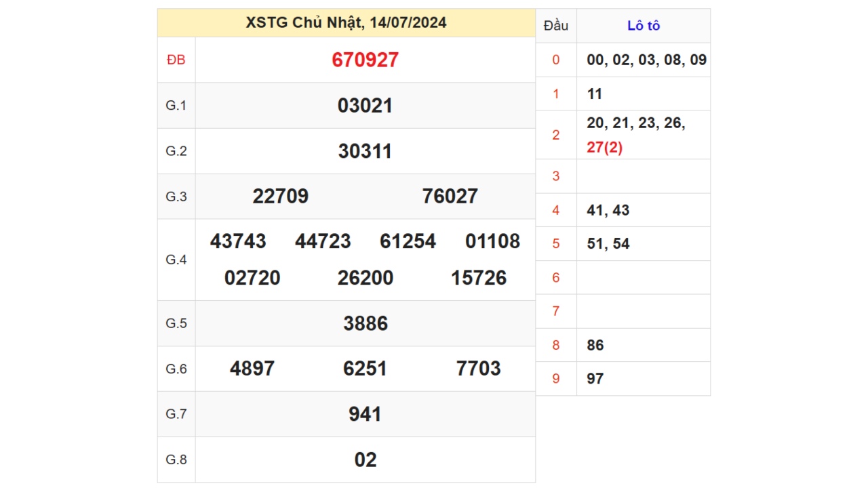Select G.4 result 15726
Screen dimensions: 868x488
479,278
